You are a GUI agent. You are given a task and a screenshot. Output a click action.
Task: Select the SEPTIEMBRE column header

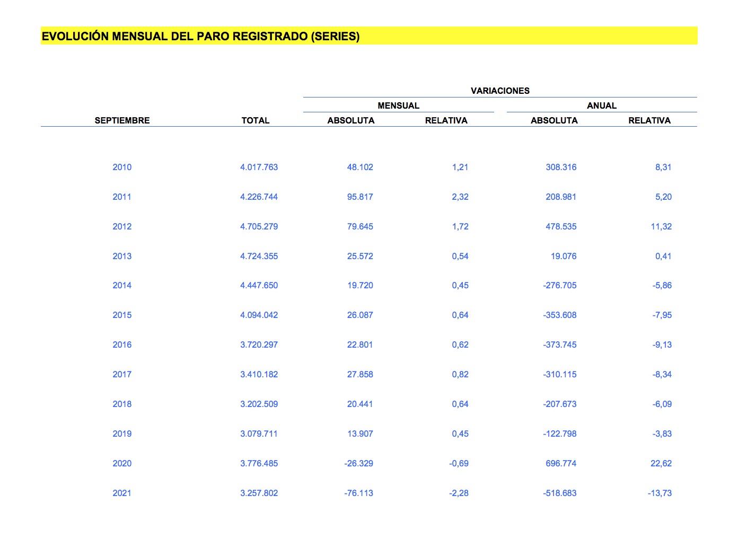coord(122,120)
